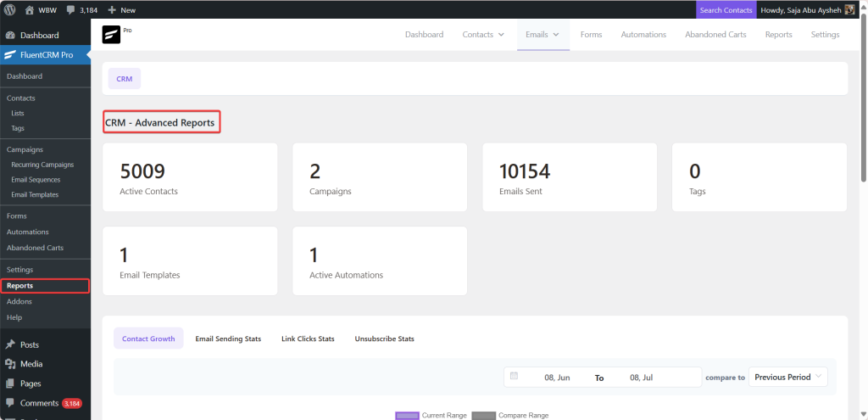
Task: Click the end date 08, Jul field
Action: coord(642,378)
